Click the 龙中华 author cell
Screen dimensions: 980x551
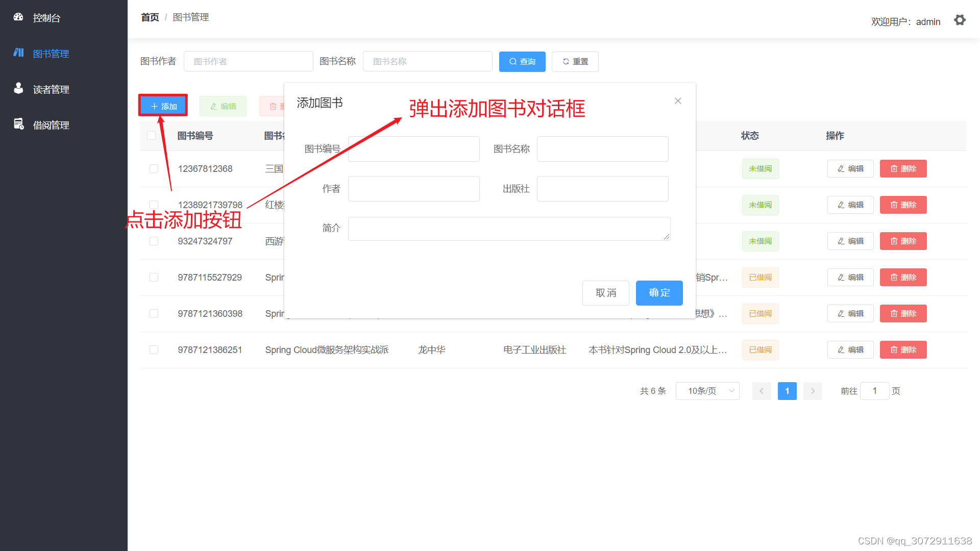tap(432, 350)
